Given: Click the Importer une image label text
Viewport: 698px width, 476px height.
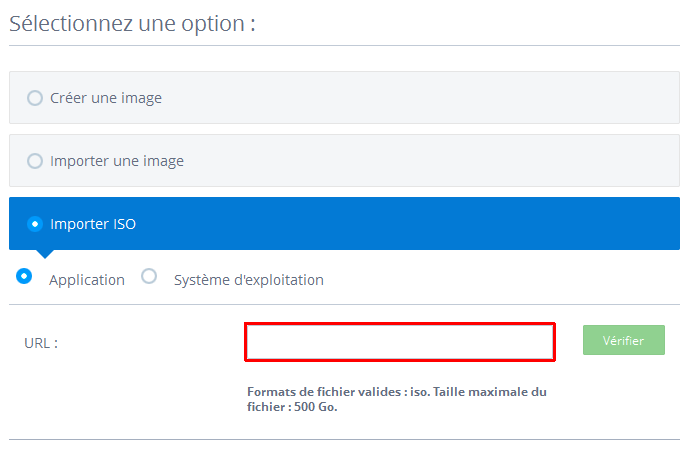Looking at the screenshot, I should click(117, 161).
